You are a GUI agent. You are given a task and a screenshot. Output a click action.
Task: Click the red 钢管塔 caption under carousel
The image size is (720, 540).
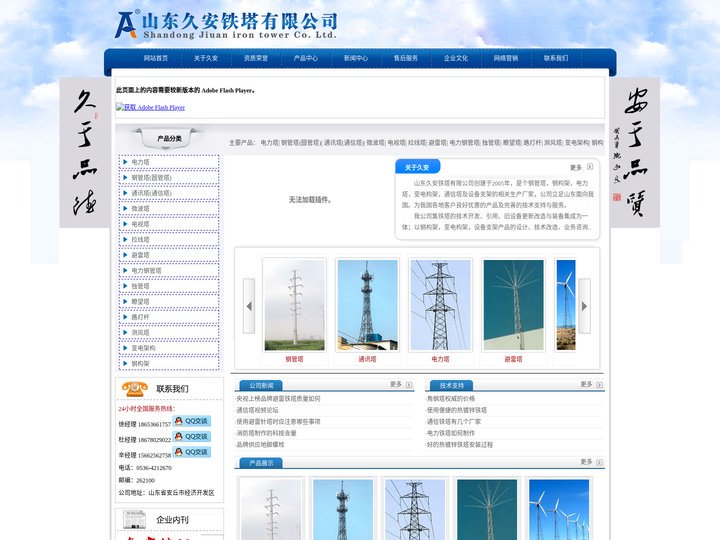[x=294, y=359]
